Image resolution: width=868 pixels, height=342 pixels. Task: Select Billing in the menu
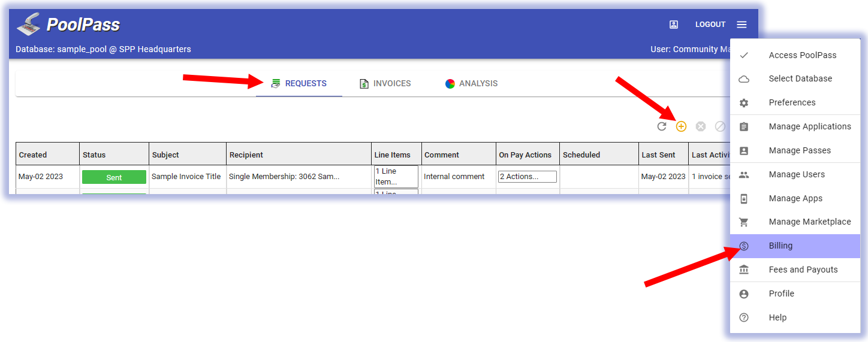point(795,246)
